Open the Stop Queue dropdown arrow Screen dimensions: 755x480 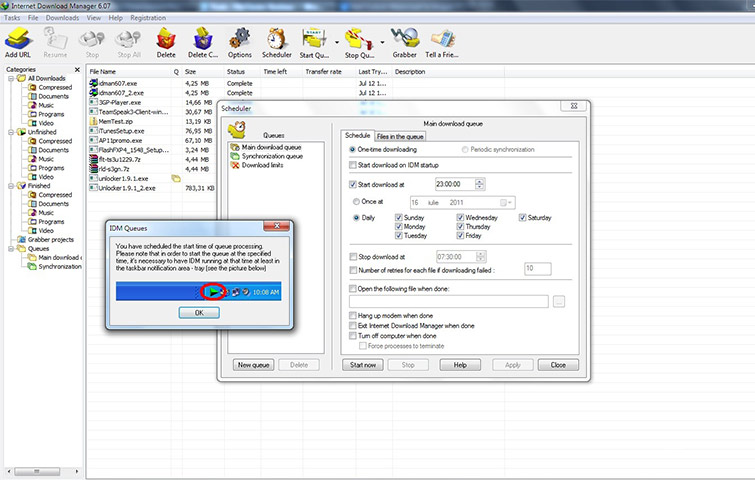pyautogui.click(x=382, y=42)
